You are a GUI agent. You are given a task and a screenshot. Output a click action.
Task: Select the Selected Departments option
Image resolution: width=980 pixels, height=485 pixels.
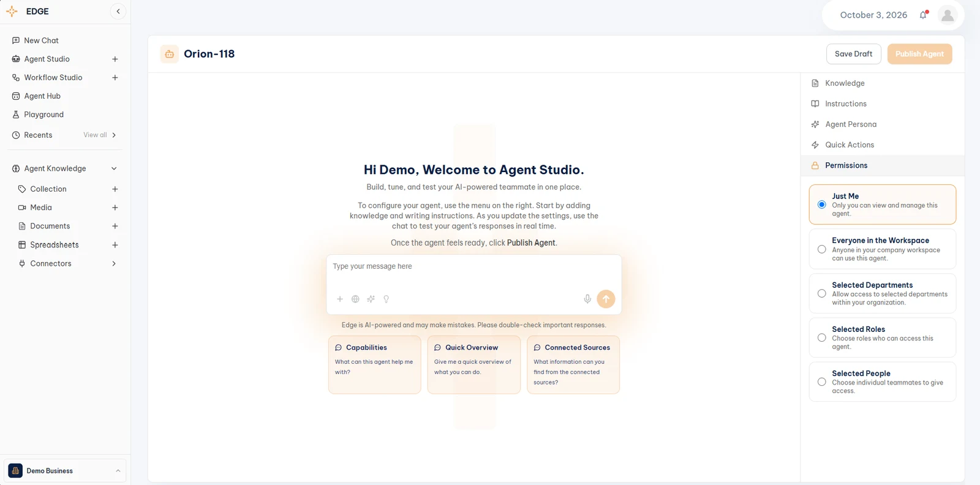pyautogui.click(x=883, y=293)
